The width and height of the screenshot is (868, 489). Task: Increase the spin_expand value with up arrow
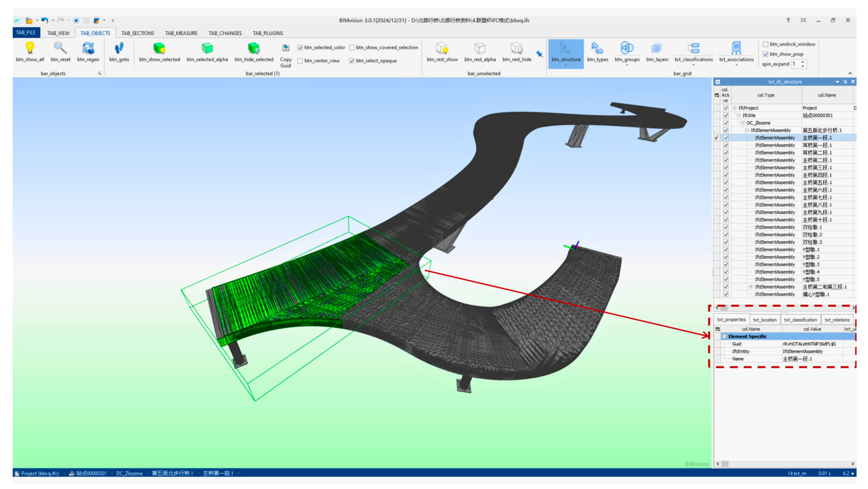[803, 62]
